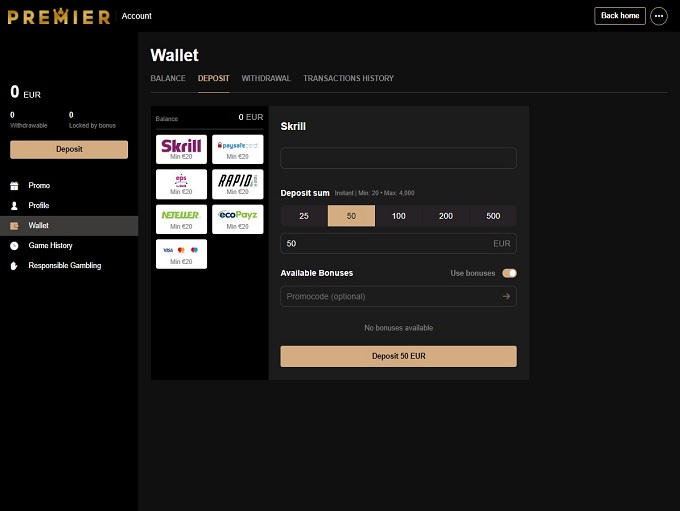The image size is (680, 511).
Task: Select the eps payment method
Action: [x=182, y=184]
